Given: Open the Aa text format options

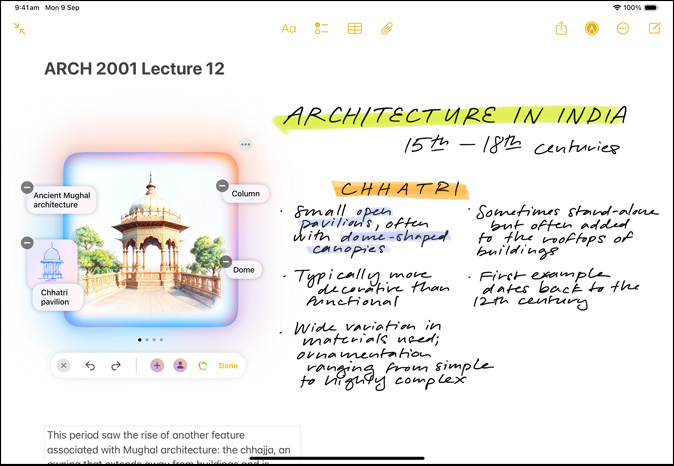Looking at the screenshot, I should pyautogui.click(x=289, y=29).
